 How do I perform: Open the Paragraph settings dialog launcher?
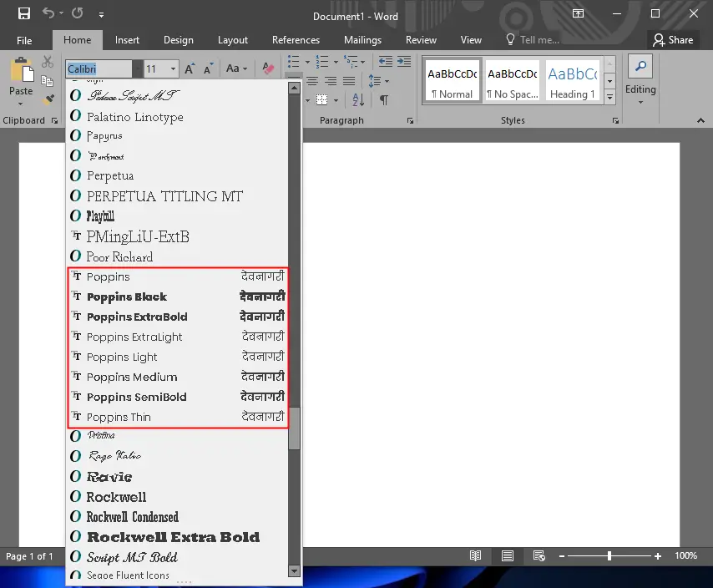410,120
